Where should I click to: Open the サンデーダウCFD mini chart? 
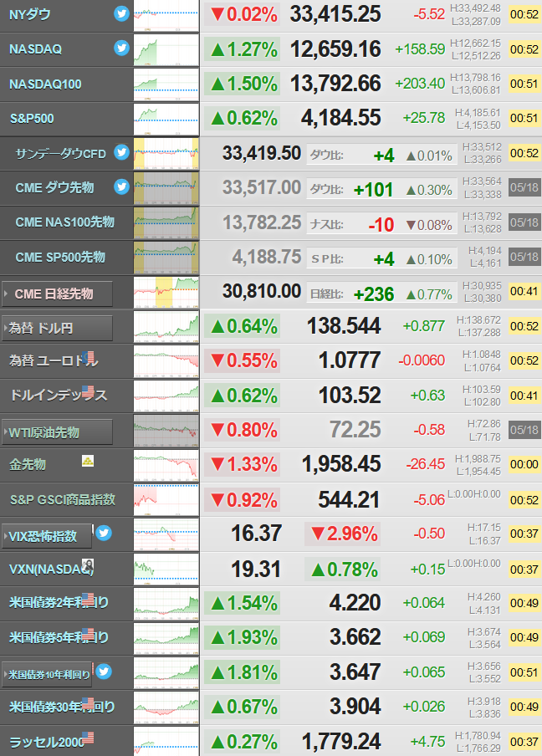166,154
